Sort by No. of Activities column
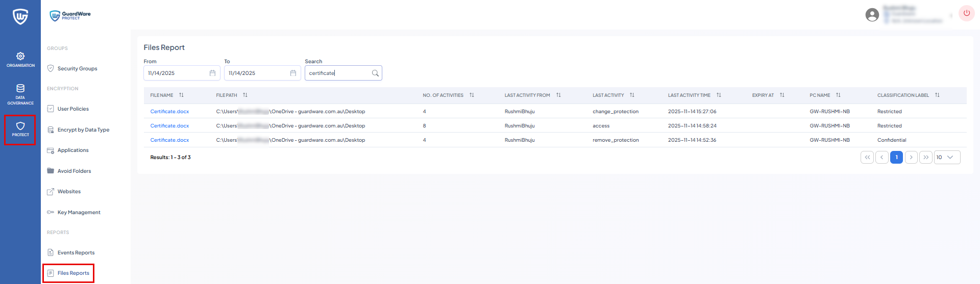The width and height of the screenshot is (980, 284). click(x=472, y=95)
